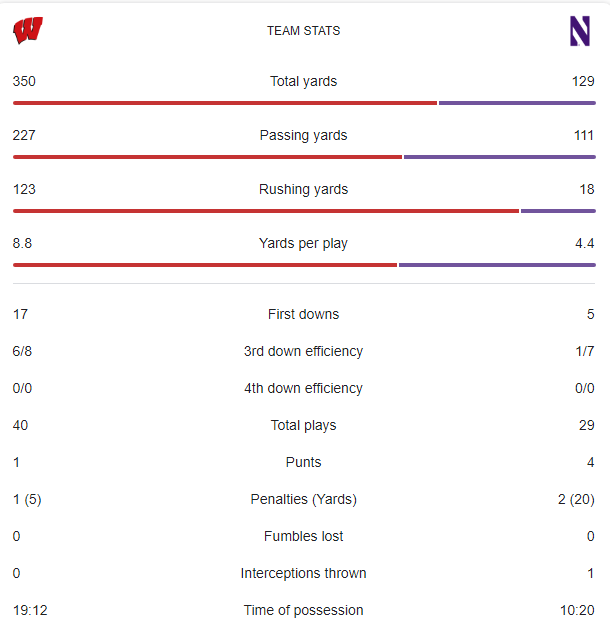The image size is (610, 636).
Task: Click the purple Yards per play bar
Action: (497, 264)
